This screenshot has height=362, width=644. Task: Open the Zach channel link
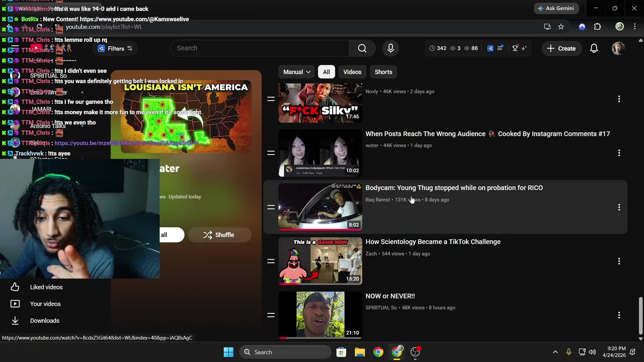click(x=371, y=254)
